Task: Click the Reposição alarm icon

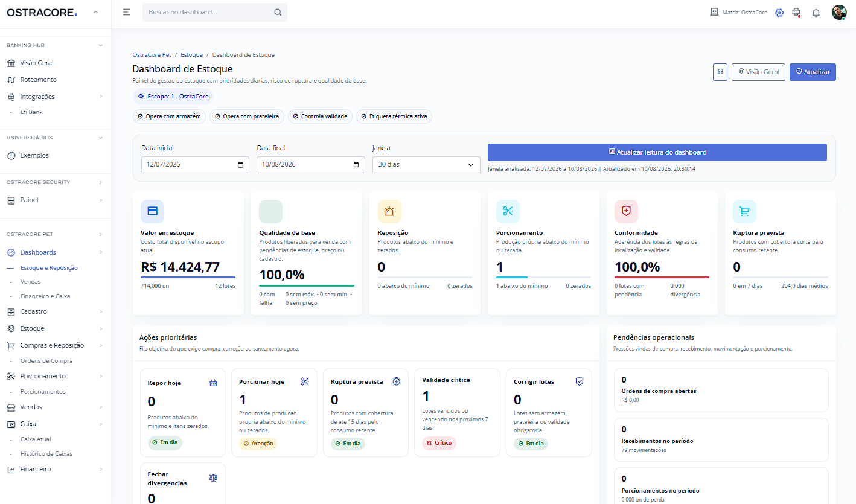Action: [x=389, y=211]
